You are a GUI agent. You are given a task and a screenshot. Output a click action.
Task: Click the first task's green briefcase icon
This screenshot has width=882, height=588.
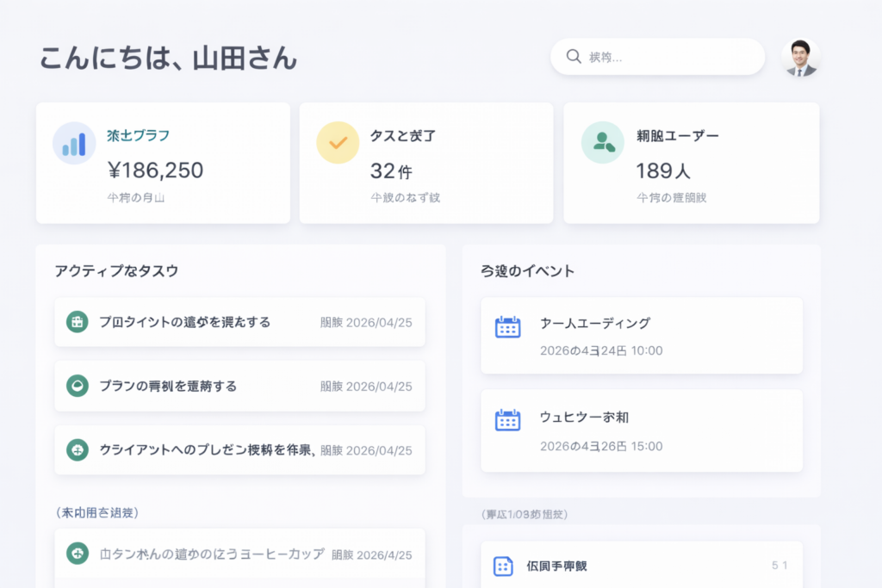[x=78, y=322]
